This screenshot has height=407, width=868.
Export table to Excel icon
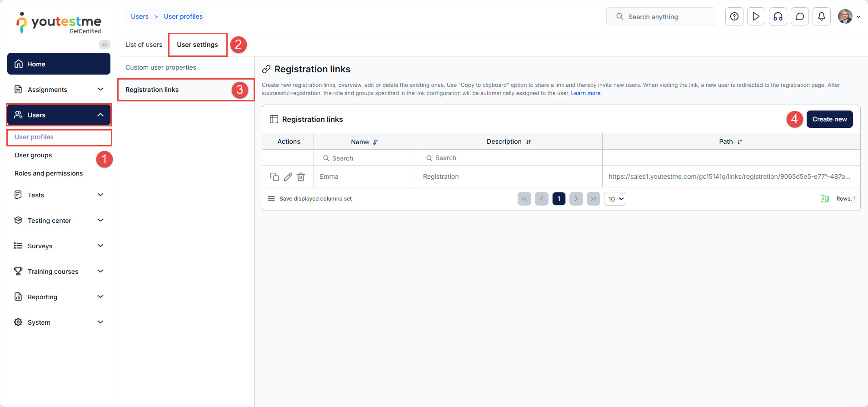pos(824,199)
